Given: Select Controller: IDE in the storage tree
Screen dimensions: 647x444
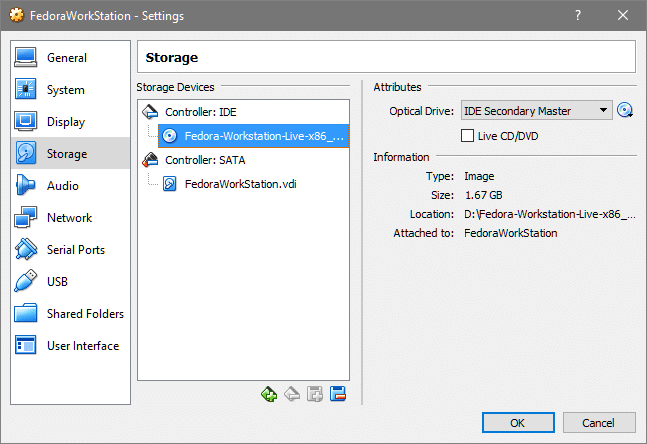Looking at the screenshot, I should tap(200, 111).
